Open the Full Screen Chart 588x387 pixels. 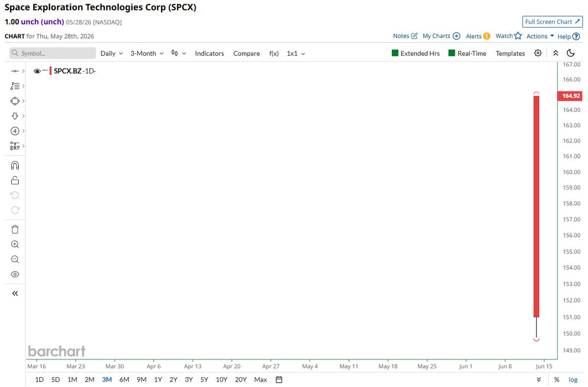[x=552, y=22]
